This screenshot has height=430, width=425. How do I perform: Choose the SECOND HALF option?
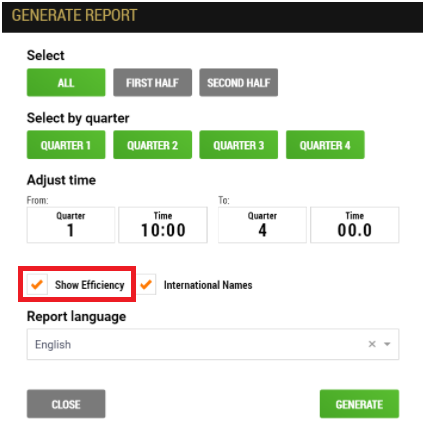tap(239, 82)
